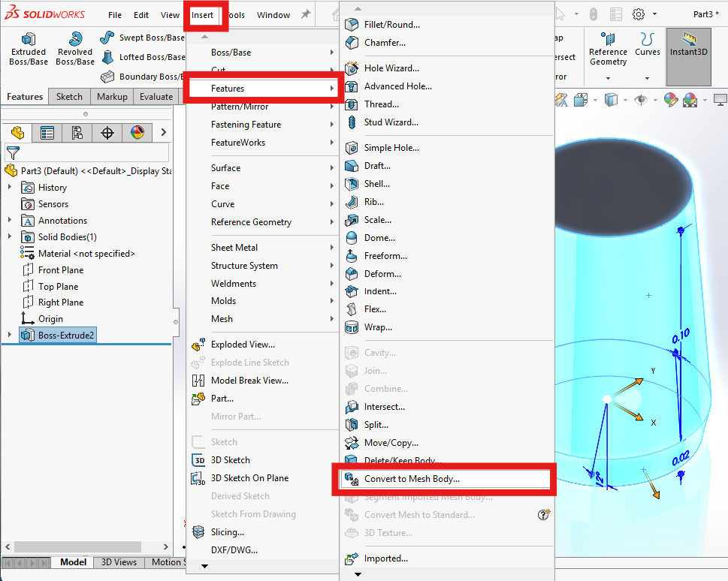Expand the Boss-Extrude2 feature node
Image resolution: width=728 pixels, height=581 pixels.
click(x=10, y=335)
